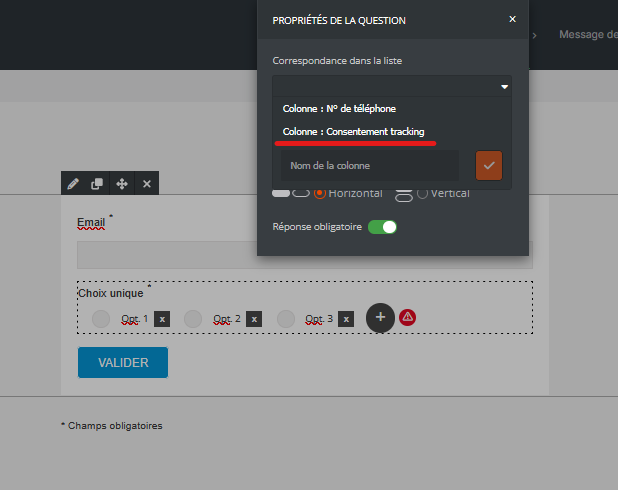The image size is (618, 490).
Task: Confirm column name with orange checkmark button
Action: [x=489, y=166]
